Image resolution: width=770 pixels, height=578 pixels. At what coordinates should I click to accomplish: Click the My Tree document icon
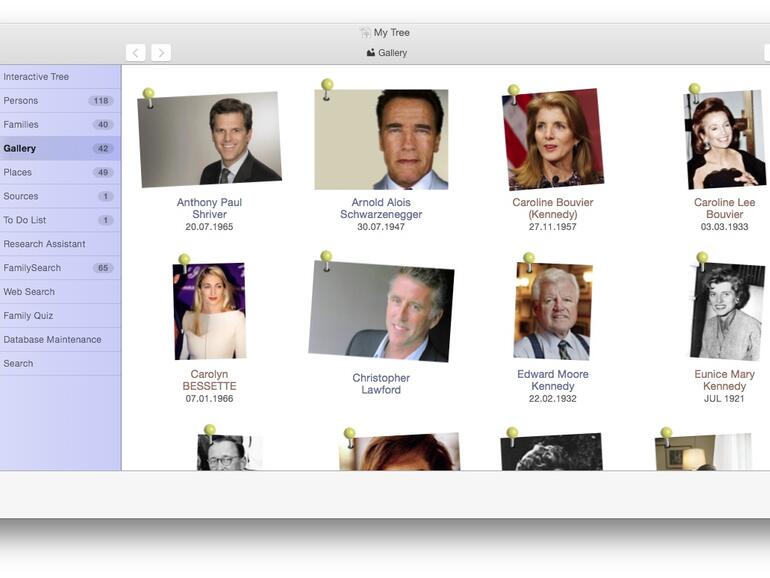pyautogui.click(x=365, y=32)
